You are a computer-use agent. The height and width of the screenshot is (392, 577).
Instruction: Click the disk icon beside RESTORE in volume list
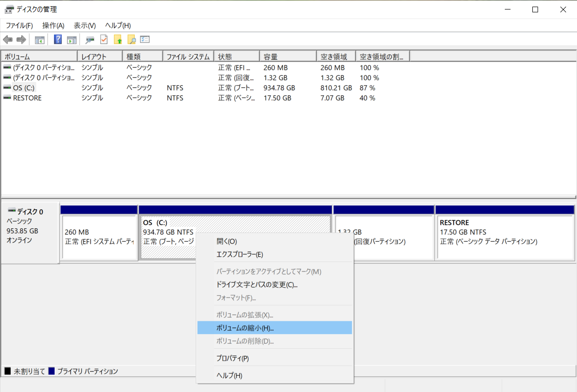pos(7,98)
